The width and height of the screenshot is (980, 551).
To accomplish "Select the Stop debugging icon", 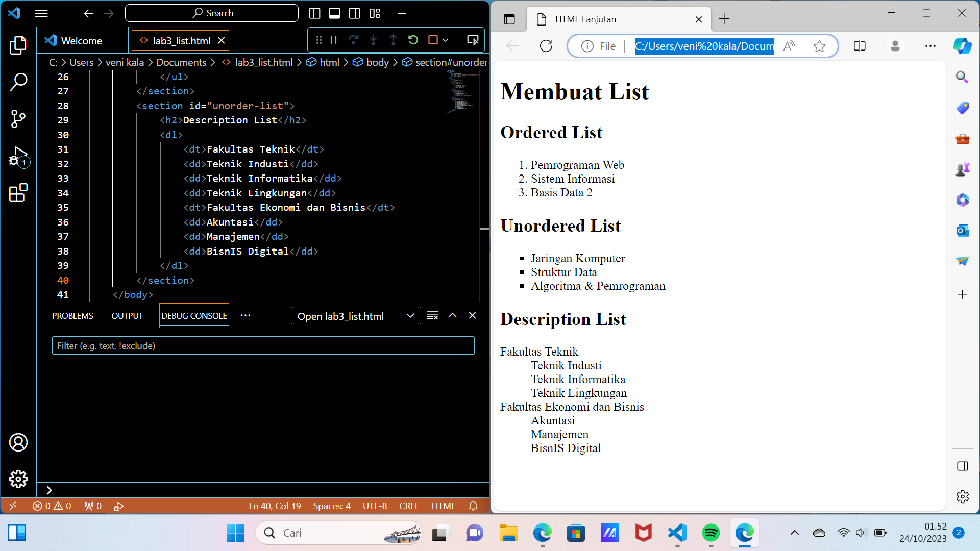I will tap(431, 39).
